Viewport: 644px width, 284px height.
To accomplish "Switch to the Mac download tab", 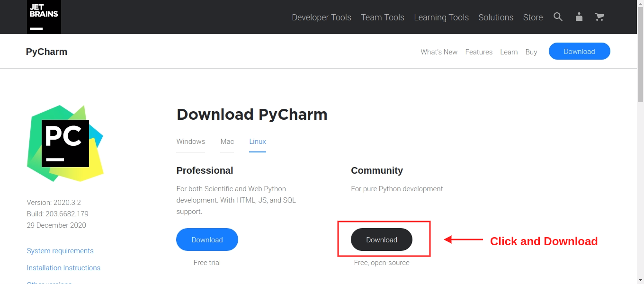I will click(x=227, y=141).
